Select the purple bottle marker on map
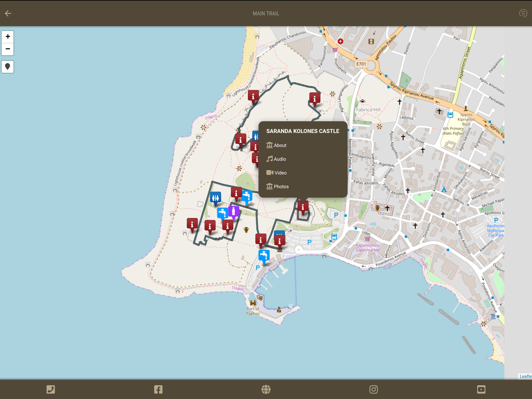Screen dimensions: 532x399 tap(233, 212)
